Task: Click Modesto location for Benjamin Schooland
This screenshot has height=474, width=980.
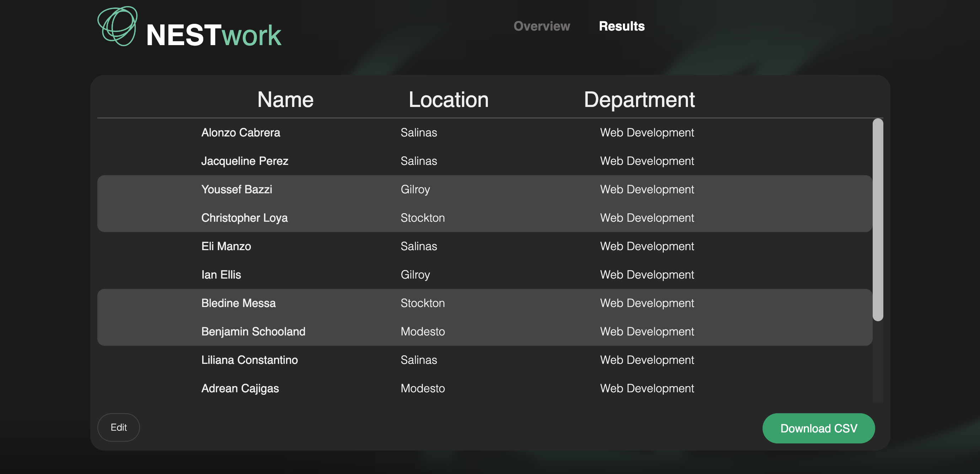Action: click(422, 332)
